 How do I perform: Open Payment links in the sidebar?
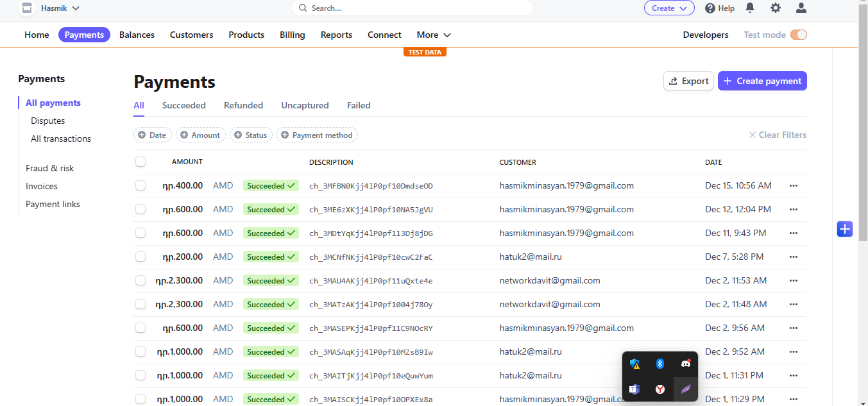pyautogui.click(x=53, y=204)
